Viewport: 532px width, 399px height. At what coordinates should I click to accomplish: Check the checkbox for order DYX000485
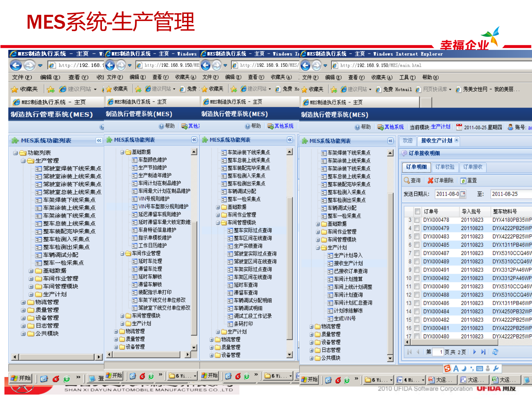[417, 245]
